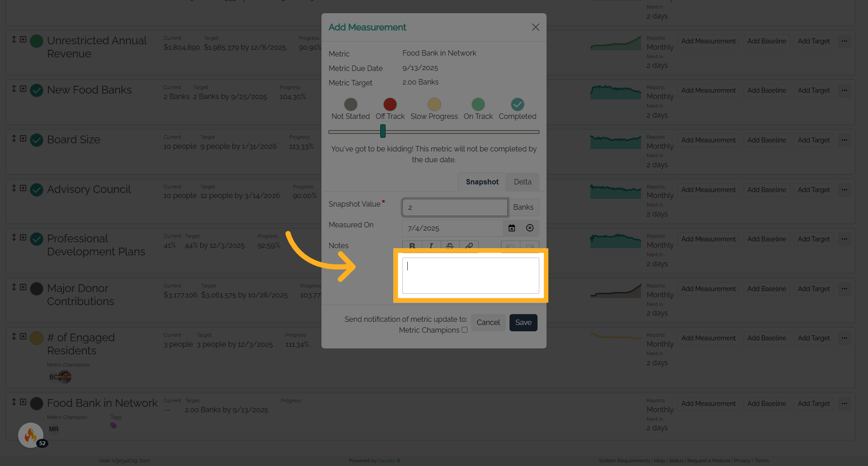Expand the New Food Banks row
Viewport: 868px width, 466px height.
(x=23, y=89)
